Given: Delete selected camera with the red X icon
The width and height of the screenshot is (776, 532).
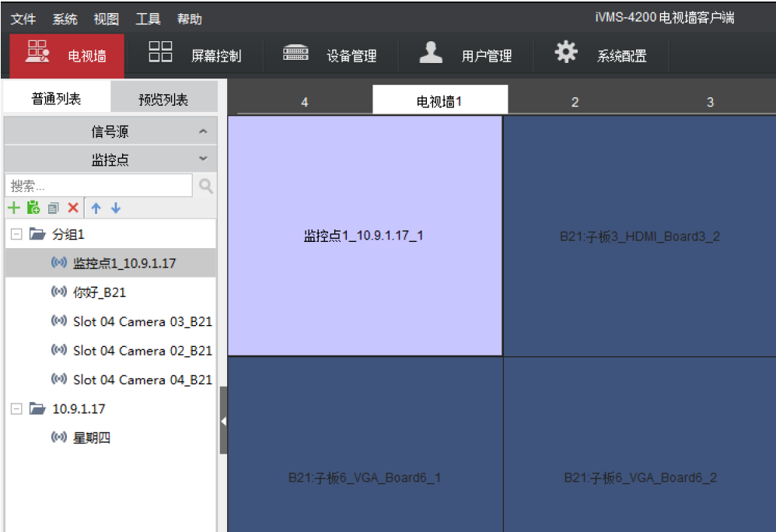Looking at the screenshot, I should click(x=72, y=208).
